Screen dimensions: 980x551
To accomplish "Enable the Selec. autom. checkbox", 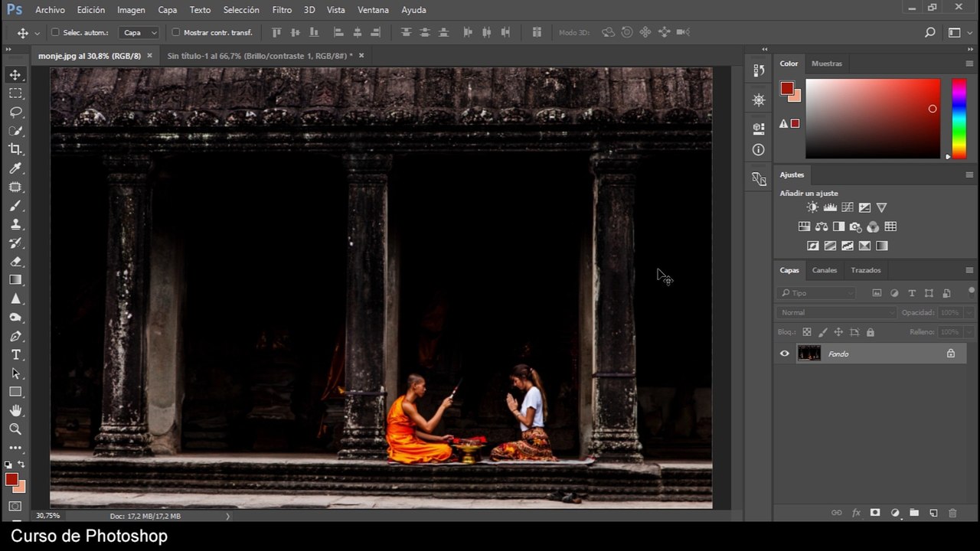I will point(55,32).
